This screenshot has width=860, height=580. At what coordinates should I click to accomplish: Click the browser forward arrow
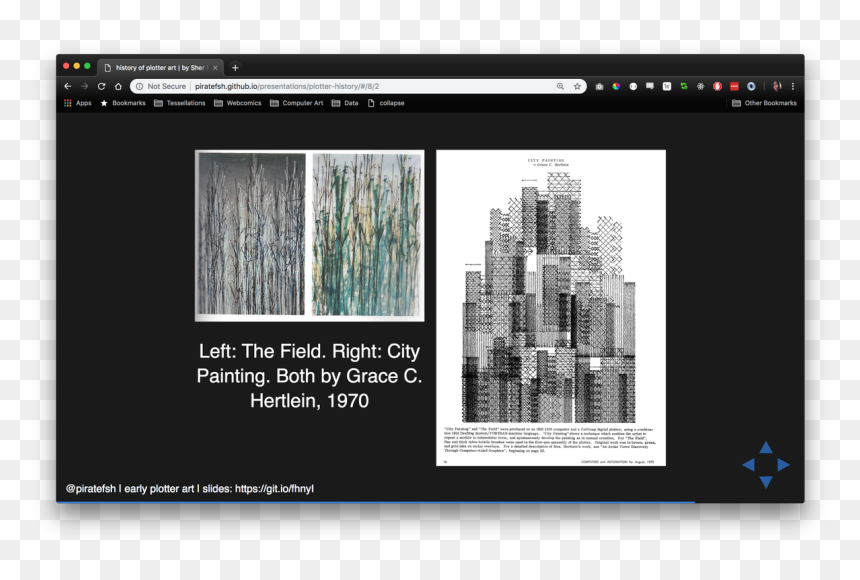point(84,86)
